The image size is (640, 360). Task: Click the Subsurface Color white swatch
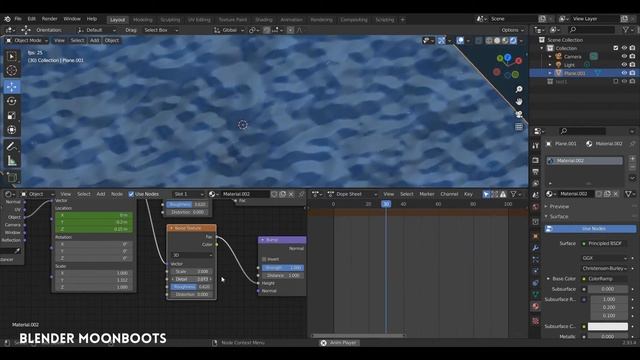pyautogui.click(x=608, y=327)
